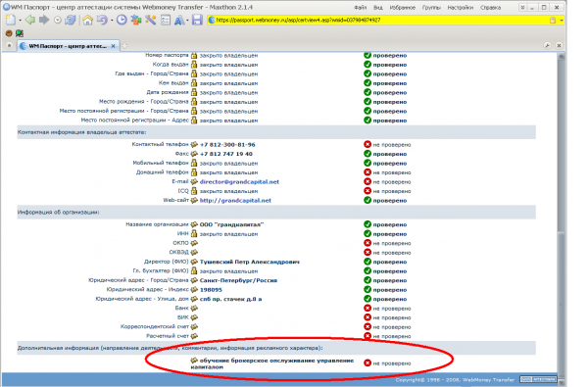The height and width of the screenshot is (387, 588).
Task: Open the Файл menu
Action: coord(360,7)
